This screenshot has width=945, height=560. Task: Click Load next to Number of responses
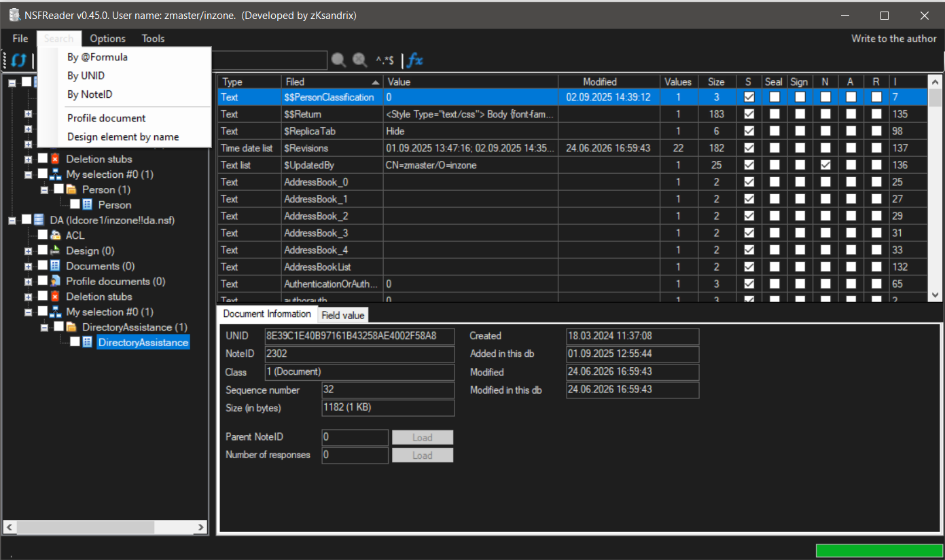point(423,455)
